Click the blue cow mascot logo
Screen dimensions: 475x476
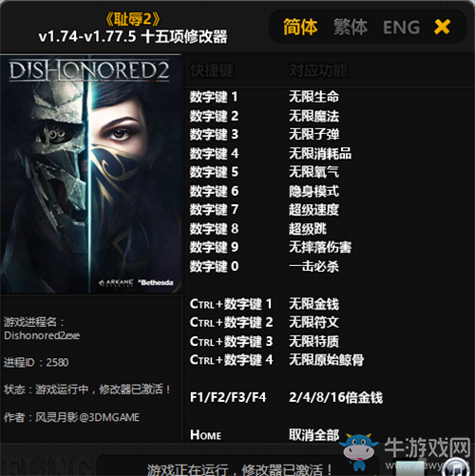pyautogui.click(x=359, y=451)
